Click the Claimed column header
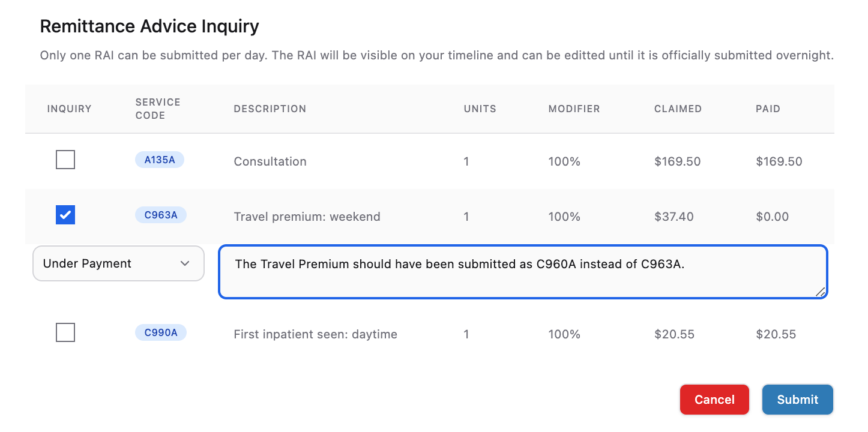 coord(678,109)
